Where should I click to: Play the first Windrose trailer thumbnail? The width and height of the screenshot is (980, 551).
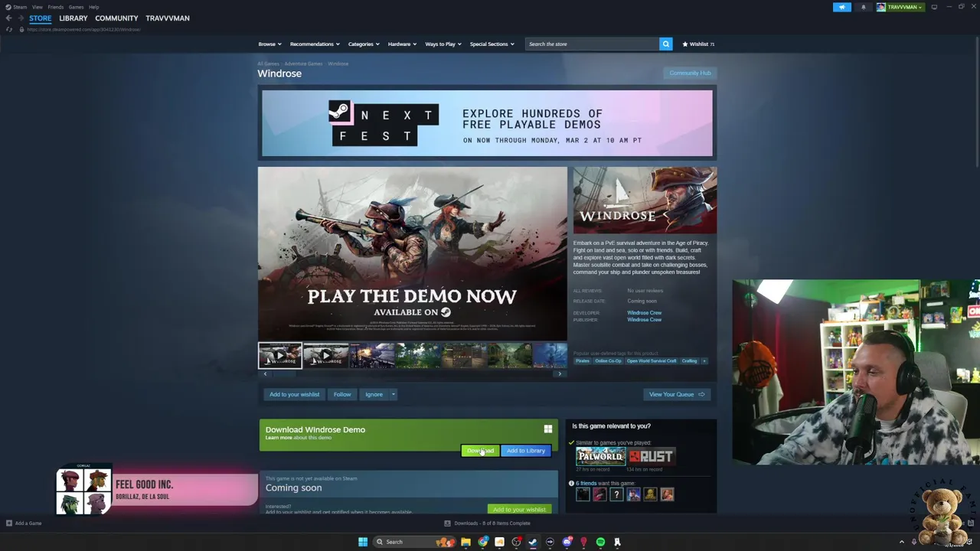(280, 356)
